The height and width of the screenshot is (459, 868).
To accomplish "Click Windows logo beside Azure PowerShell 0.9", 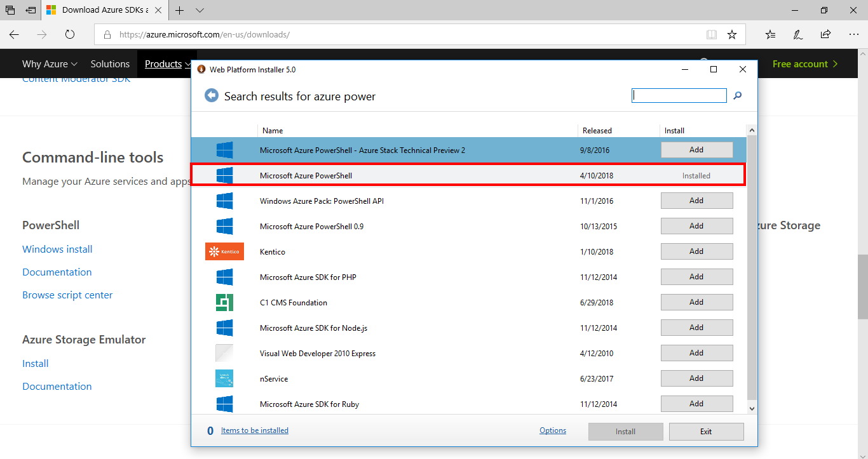I will click(x=224, y=226).
